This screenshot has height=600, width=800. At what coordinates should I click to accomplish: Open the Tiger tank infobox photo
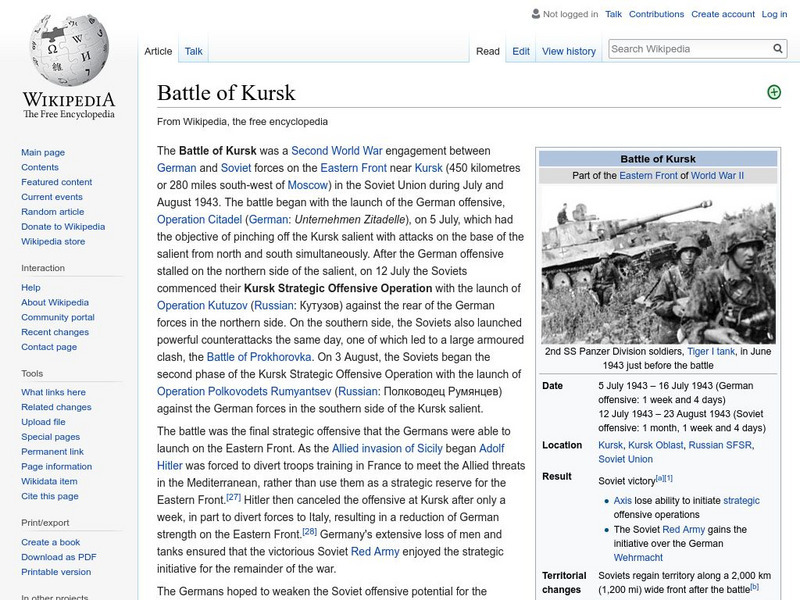[x=658, y=264]
